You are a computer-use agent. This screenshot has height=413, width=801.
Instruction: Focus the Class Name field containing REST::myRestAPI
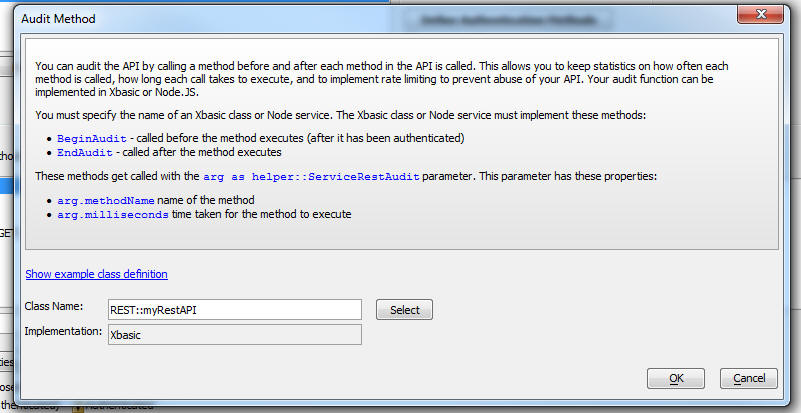[235, 310]
